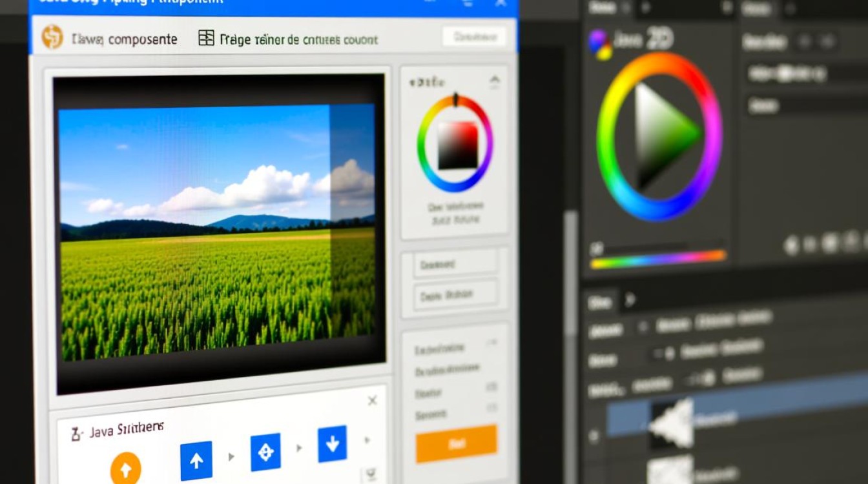Screen dimensions: 868x484
Task: Click the small gray arrow after the blue down-arrow button
Action: point(367,441)
